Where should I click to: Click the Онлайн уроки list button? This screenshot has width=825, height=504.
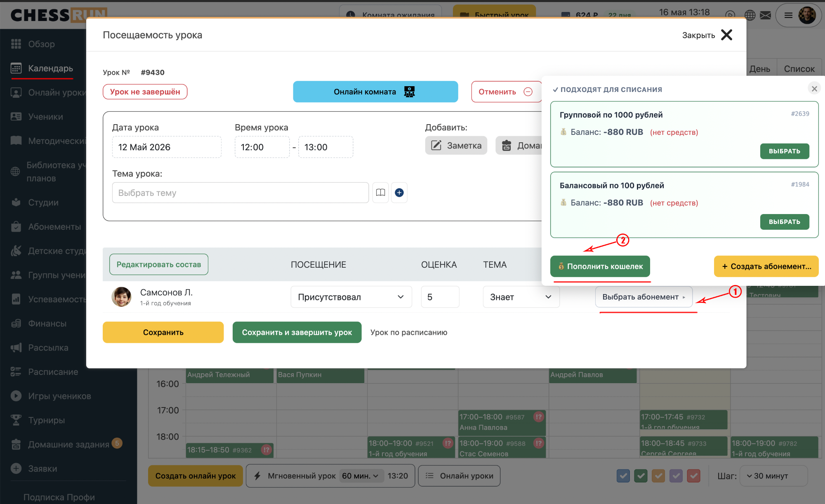[x=459, y=476]
